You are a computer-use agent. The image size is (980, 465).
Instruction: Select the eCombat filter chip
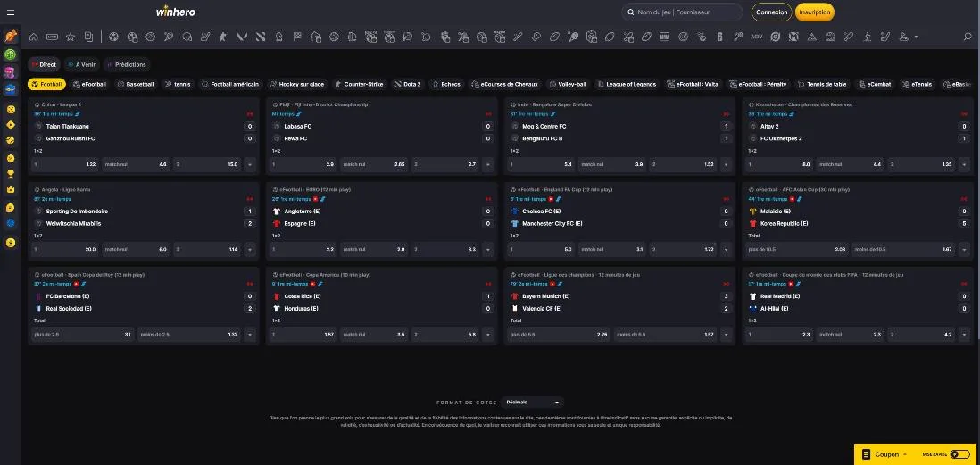[x=875, y=84]
